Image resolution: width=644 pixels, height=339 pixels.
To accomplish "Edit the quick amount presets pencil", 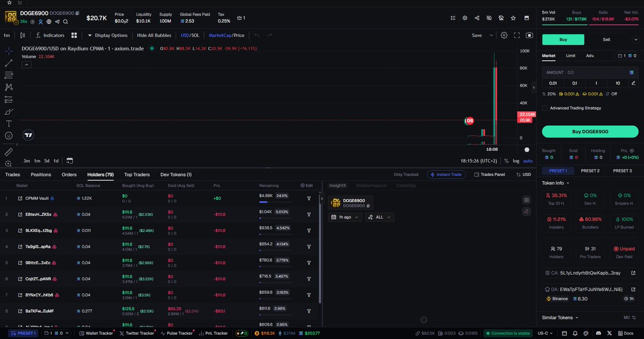I will [x=634, y=83].
